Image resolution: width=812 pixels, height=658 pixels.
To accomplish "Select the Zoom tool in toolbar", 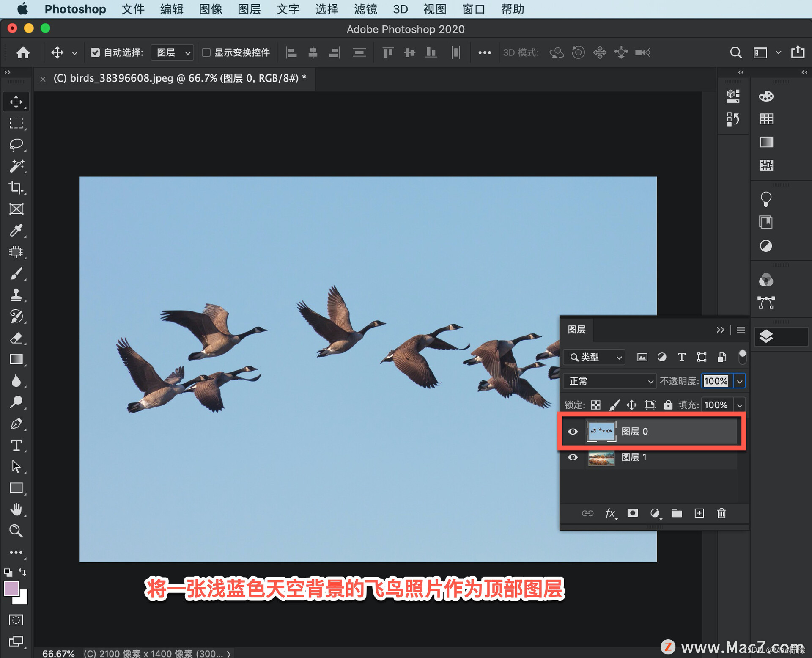I will coord(16,531).
